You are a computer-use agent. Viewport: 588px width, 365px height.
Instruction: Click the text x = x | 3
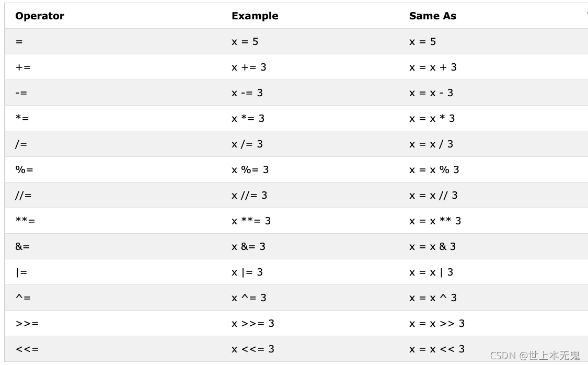pos(431,272)
